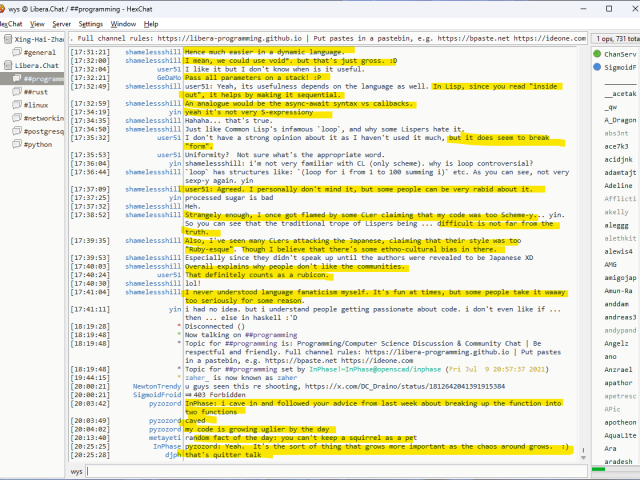The width and height of the screenshot is (640, 480).
Task: Click the Libera.Chat server icon in tree
Action: (6, 64)
